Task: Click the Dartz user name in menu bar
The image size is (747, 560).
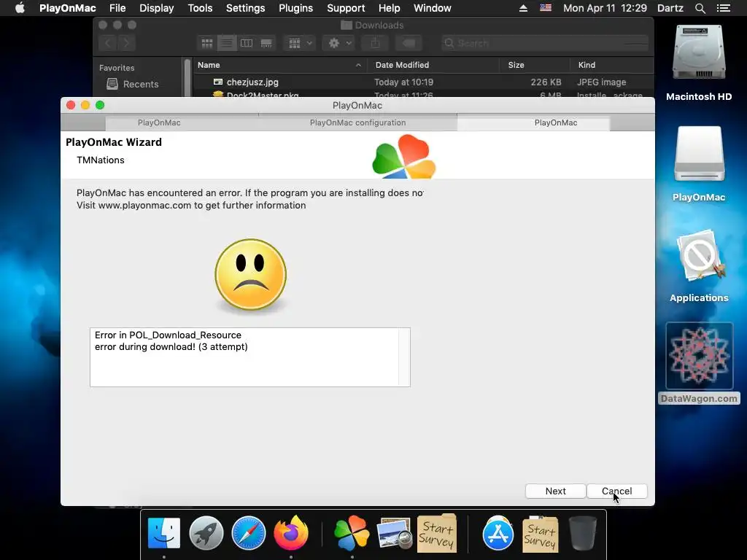Action: [x=670, y=8]
